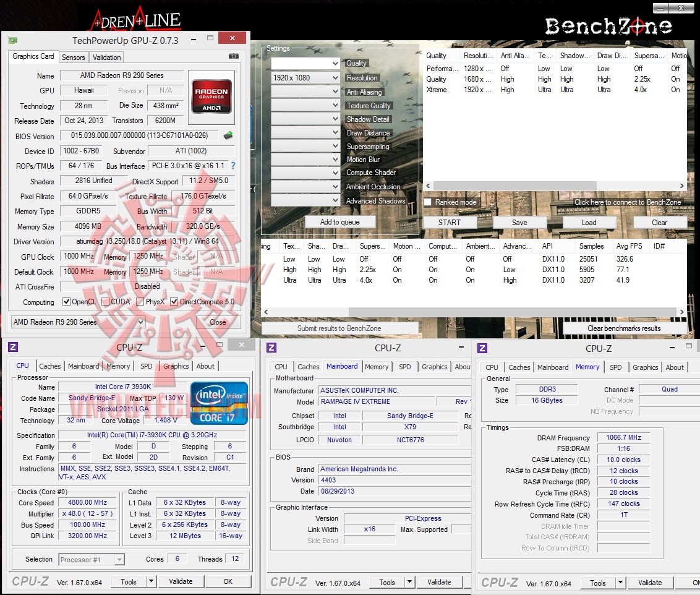
Task: Toggle the OpenCL checkbox
Action: point(67,302)
